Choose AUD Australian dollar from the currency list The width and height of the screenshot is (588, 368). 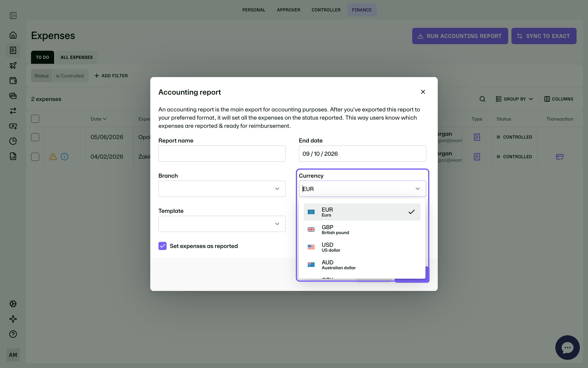point(362,265)
